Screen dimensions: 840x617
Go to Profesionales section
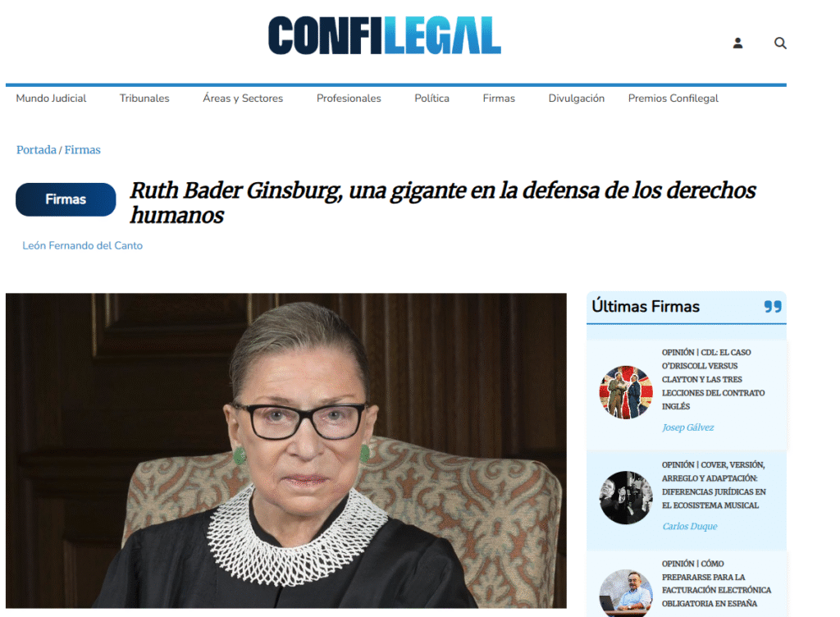[x=349, y=98]
